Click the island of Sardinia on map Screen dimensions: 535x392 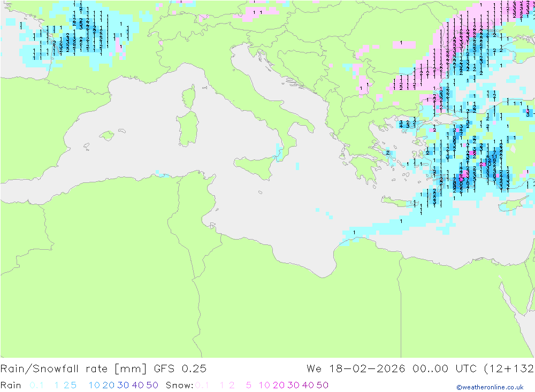(188, 129)
